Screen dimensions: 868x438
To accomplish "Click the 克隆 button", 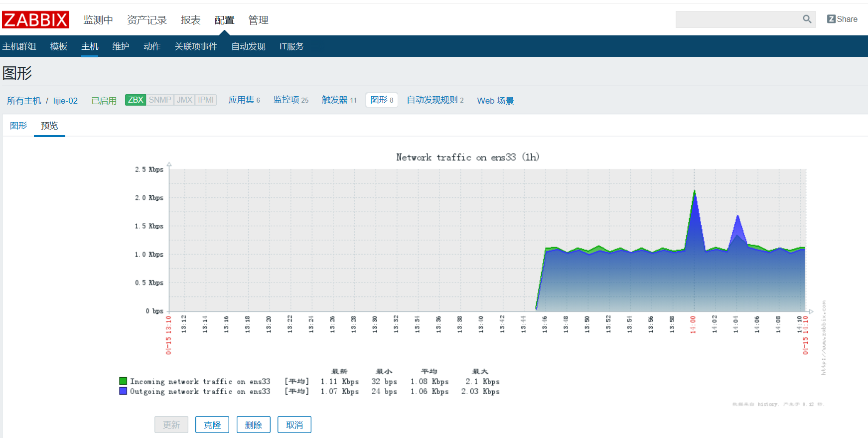I will 212,425.
